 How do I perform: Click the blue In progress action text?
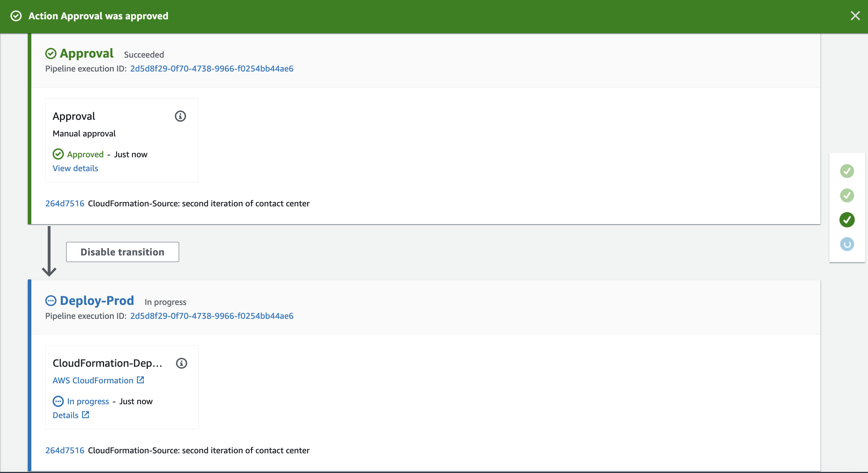[88, 402]
